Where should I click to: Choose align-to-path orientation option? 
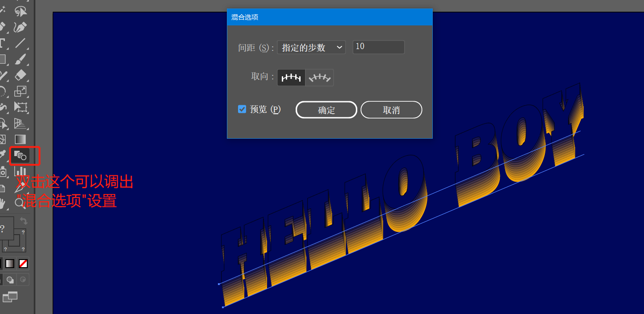point(319,77)
